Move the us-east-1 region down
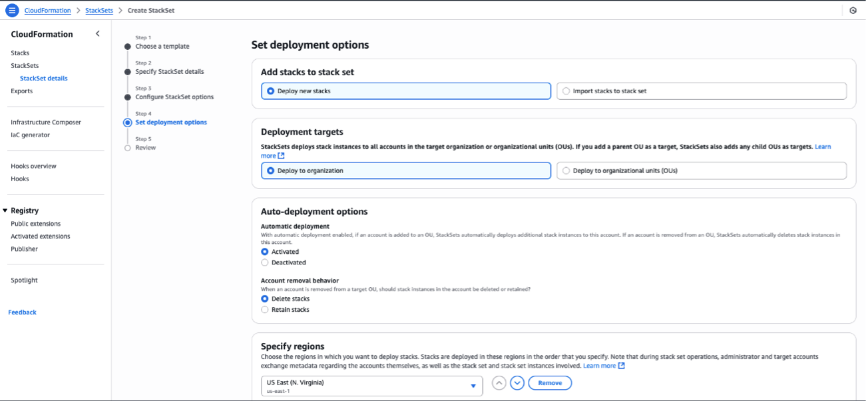 517,382
